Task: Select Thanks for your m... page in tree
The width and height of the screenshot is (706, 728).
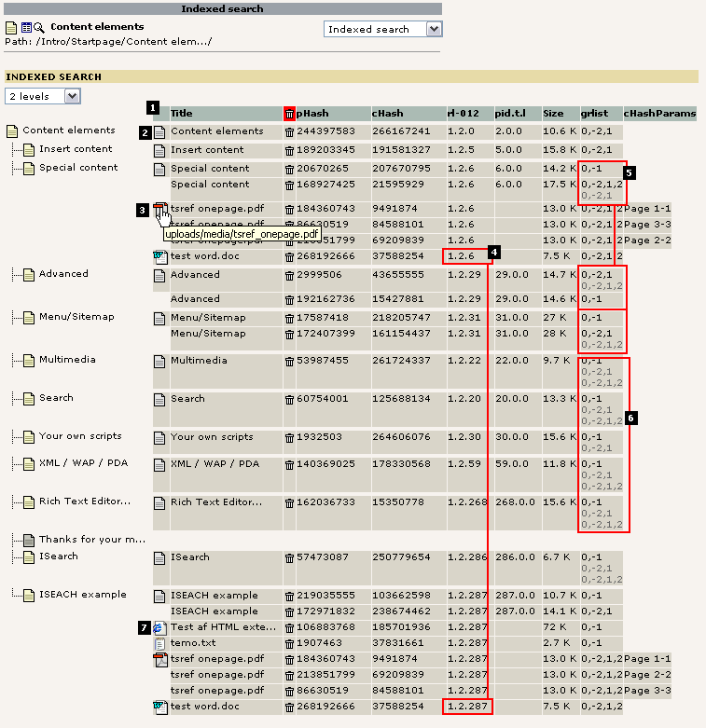Action: 91,540
